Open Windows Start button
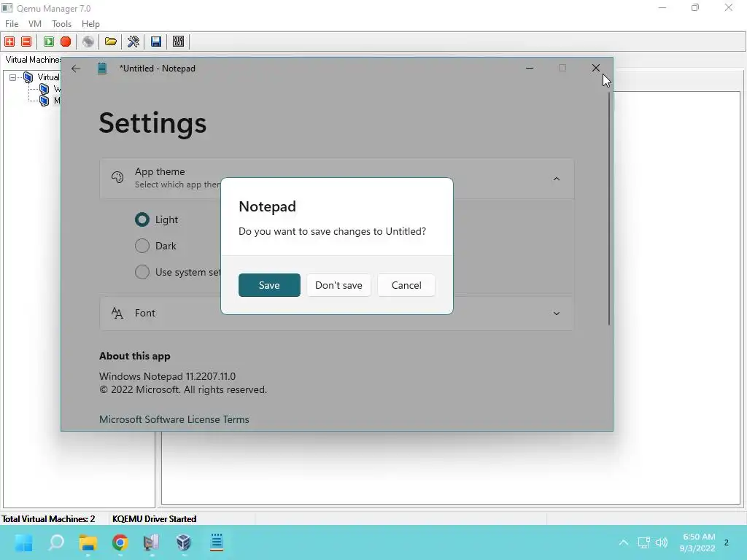747x560 pixels. [23, 542]
